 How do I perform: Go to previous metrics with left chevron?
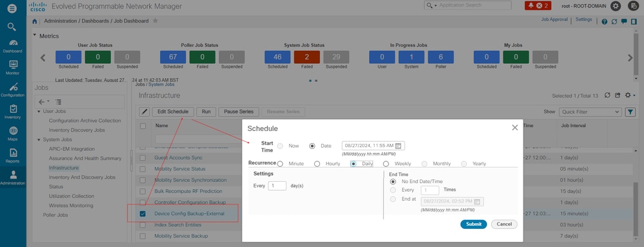tap(43, 58)
